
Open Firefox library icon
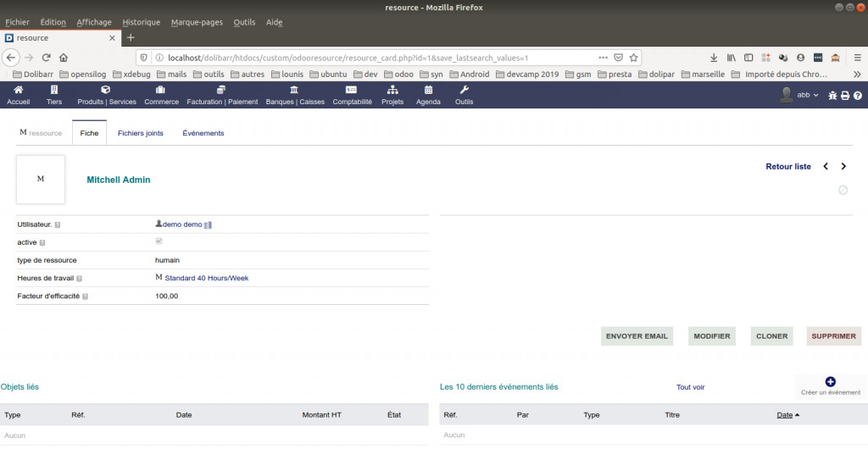pyautogui.click(x=732, y=58)
